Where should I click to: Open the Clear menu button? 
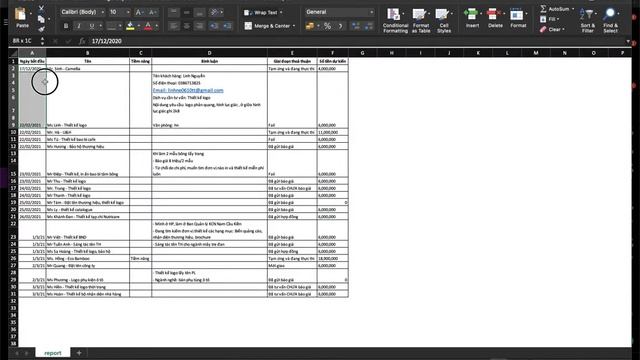coord(552,29)
